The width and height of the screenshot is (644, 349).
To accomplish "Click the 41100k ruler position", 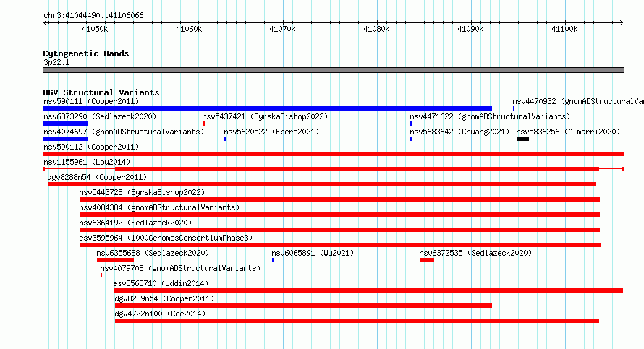I will click(564, 29).
